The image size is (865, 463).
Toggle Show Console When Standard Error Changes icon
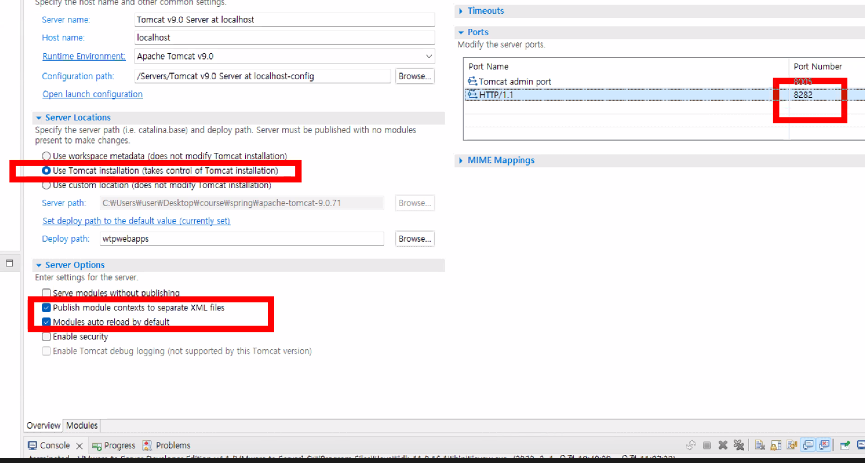(x=824, y=445)
